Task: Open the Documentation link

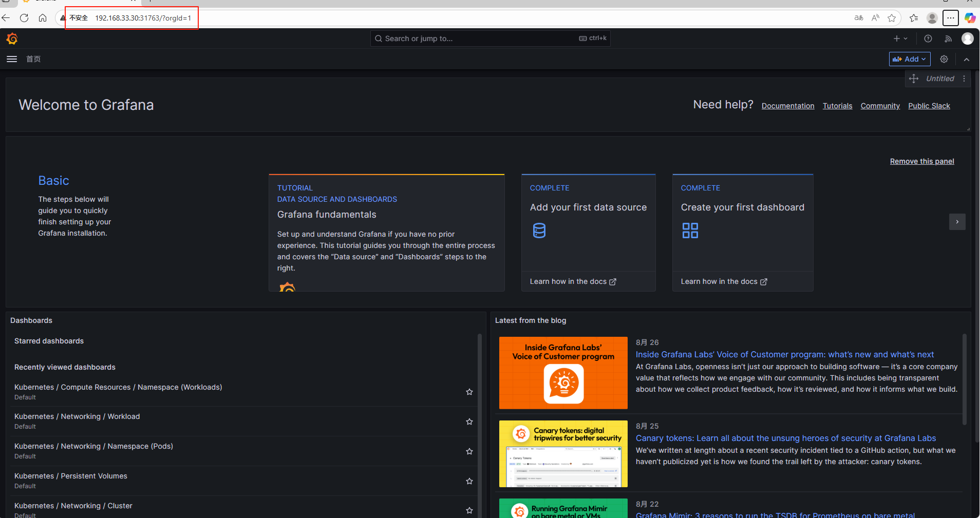Action: [788, 106]
